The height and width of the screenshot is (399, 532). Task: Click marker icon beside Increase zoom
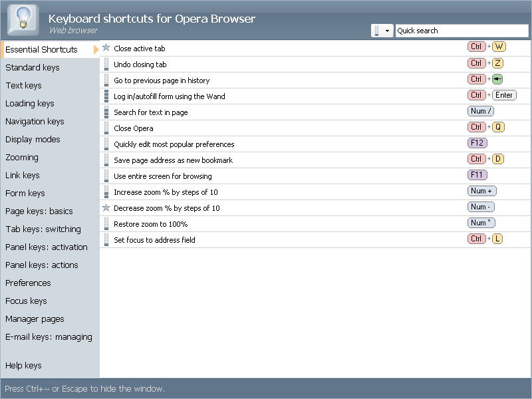click(106, 192)
